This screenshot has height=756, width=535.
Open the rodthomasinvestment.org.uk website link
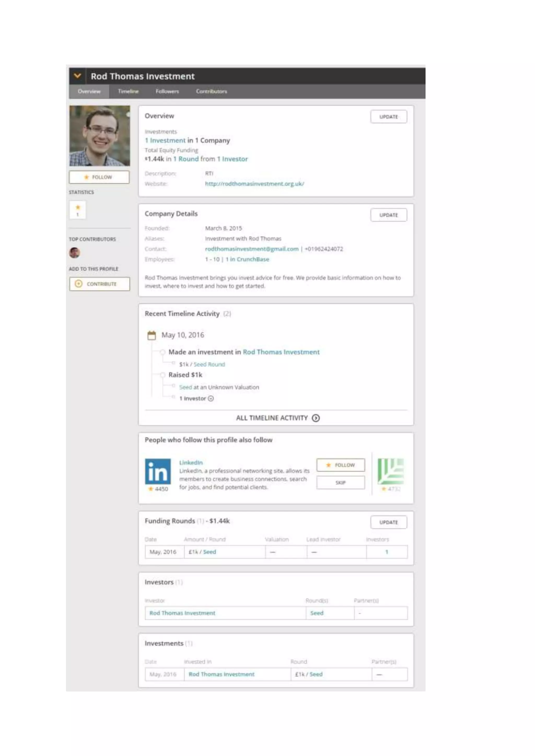[x=254, y=184]
